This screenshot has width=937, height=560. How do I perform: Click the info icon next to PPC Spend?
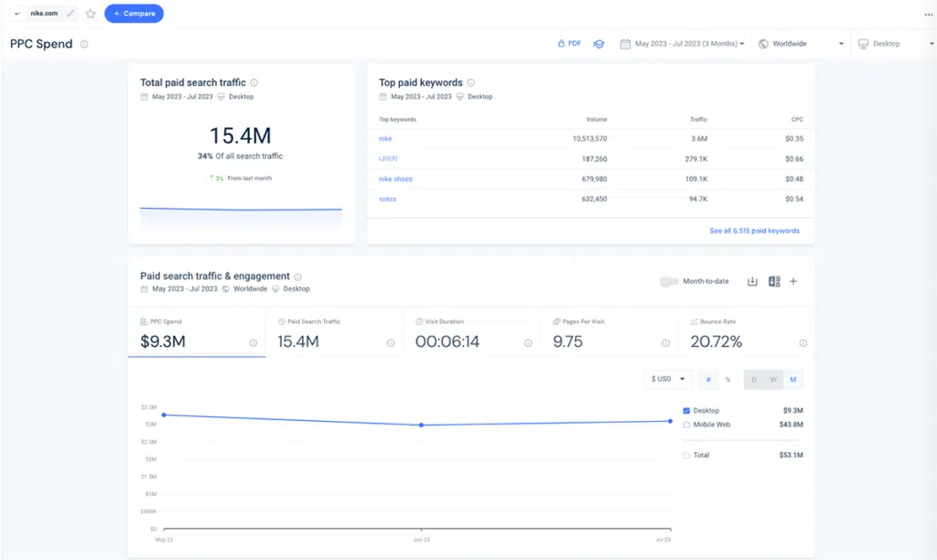pyautogui.click(x=82, y=43)
